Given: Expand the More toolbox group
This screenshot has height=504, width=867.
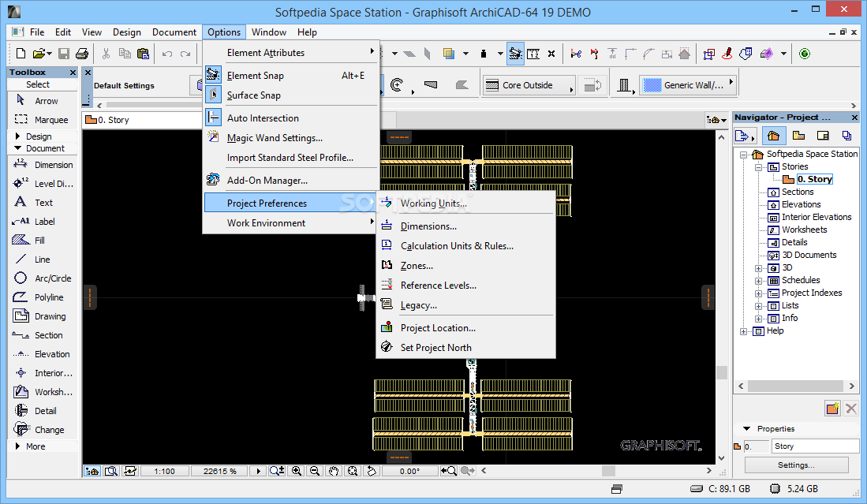Looking at the screenshot, I should (x=17, y=446).
